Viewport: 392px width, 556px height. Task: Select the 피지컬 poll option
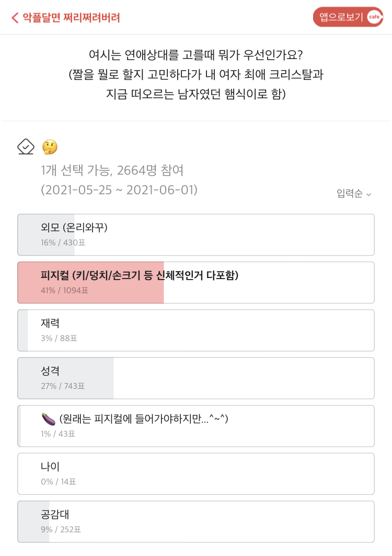196,282
